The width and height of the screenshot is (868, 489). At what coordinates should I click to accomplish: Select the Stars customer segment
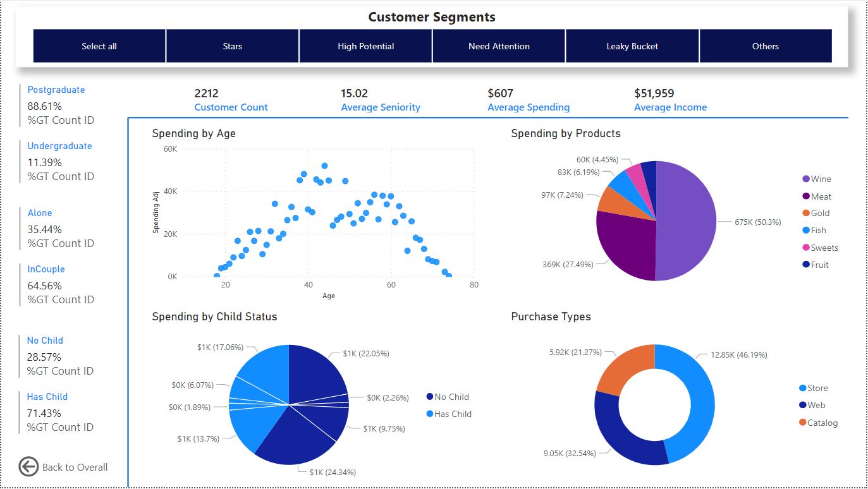tap(232, 46)
